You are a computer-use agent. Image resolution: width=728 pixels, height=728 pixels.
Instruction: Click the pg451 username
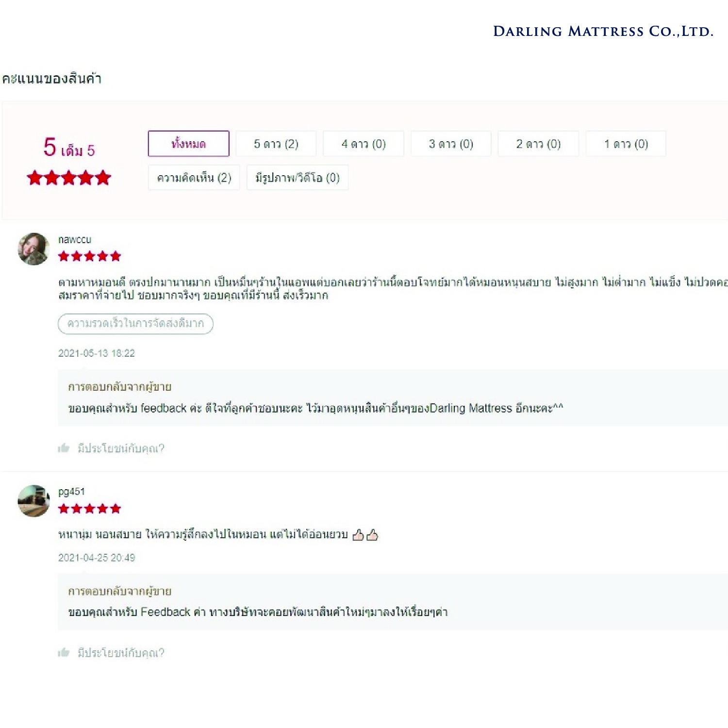pos(71,492)
